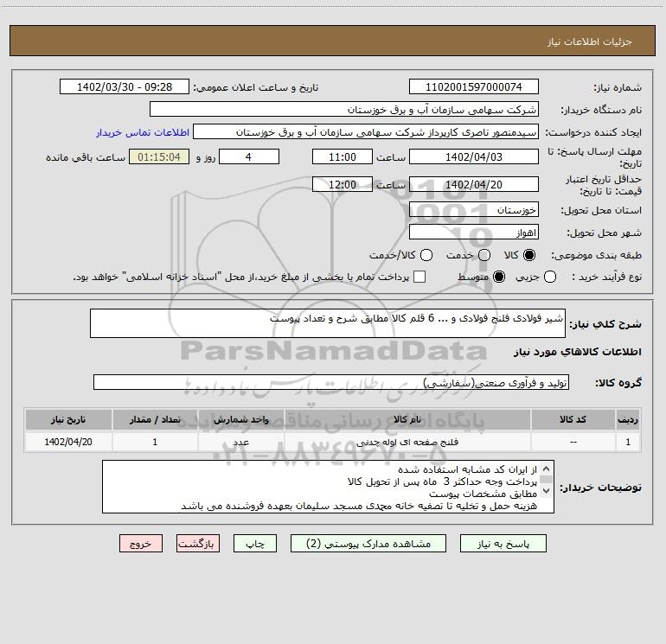Viewport: 666px width, 644px height.
Task: Click the response deadline time 11:00
Action: [x=343, y=156]
